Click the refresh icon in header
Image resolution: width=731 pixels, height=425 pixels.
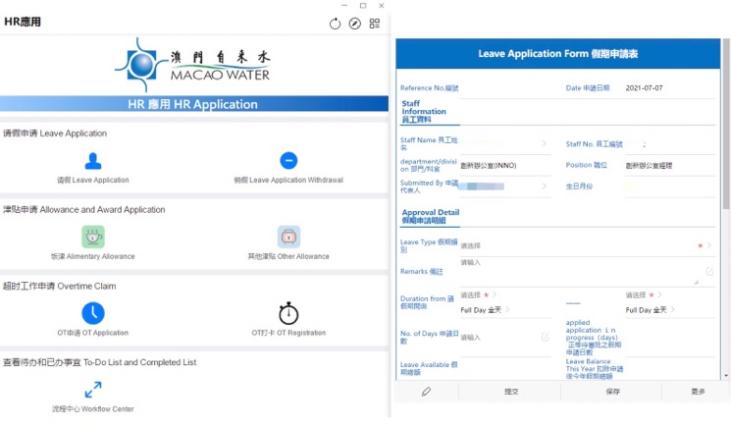335,23
